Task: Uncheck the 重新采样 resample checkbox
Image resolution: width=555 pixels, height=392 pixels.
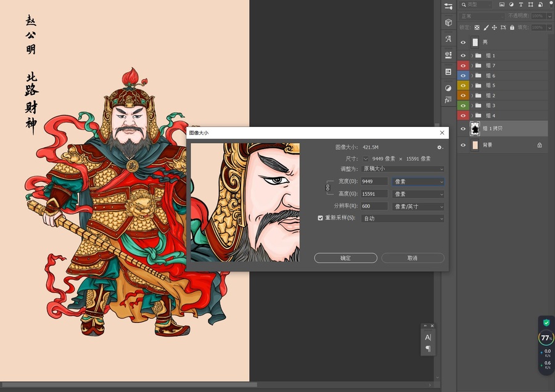Action: point(320,218)
